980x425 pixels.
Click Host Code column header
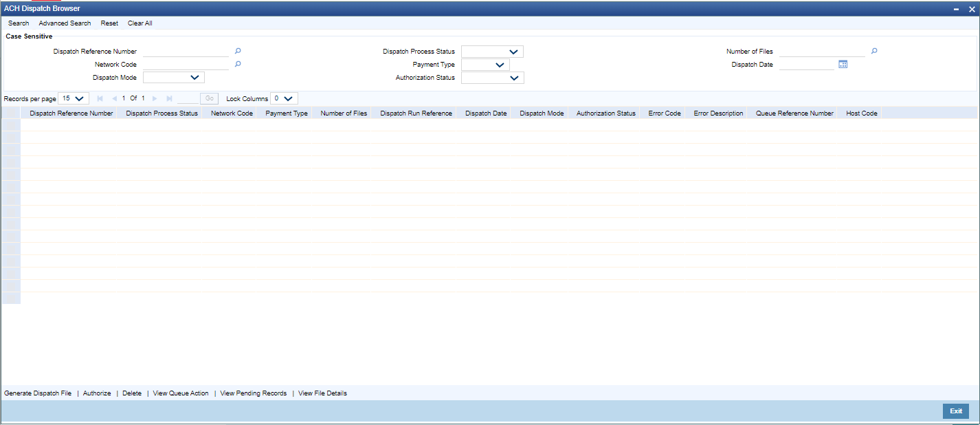tap(862, 113)
